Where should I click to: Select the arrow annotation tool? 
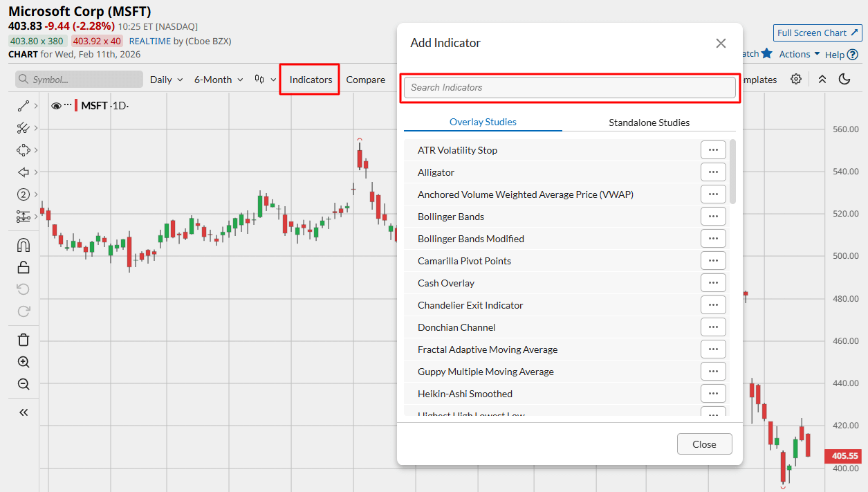tap(23, 172)
